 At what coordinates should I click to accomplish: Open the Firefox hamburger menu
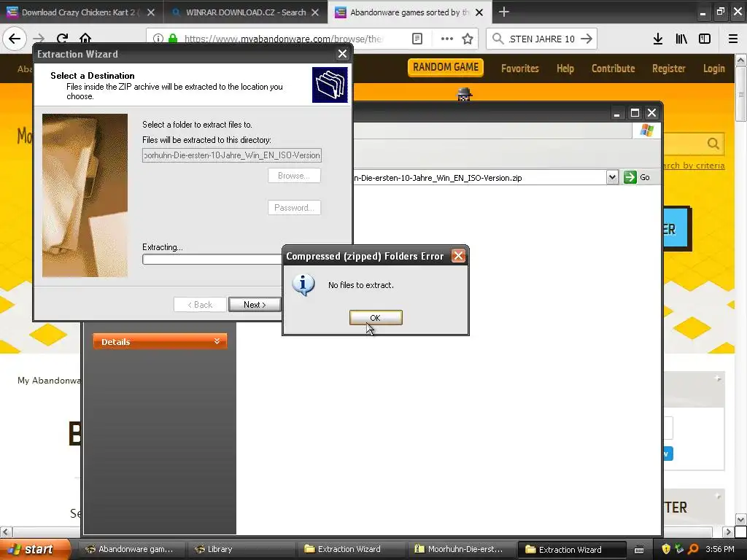pos(733,39)
